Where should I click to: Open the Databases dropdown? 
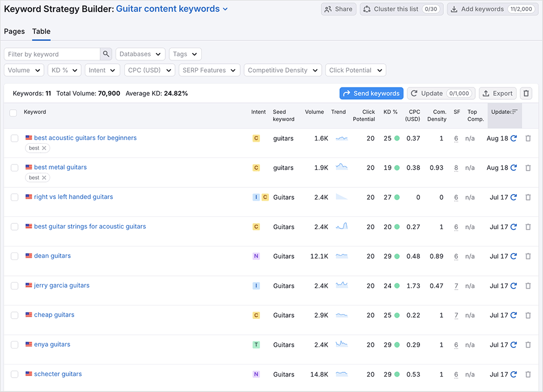tap(140, 54)
